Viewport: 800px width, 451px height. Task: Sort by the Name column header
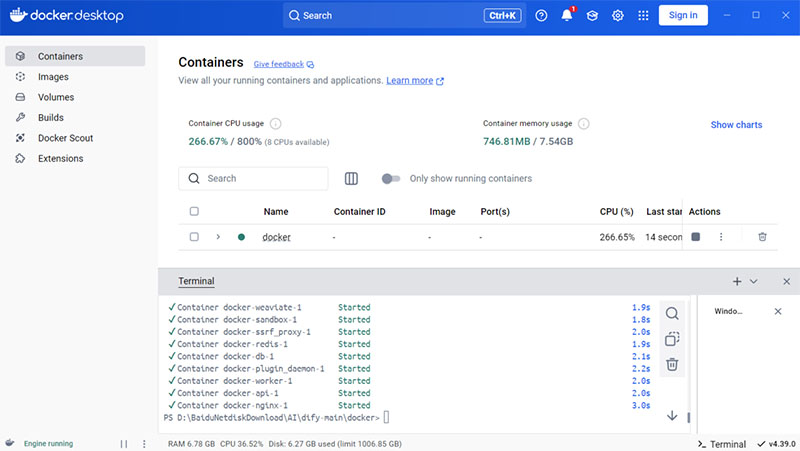pos(276,212)
